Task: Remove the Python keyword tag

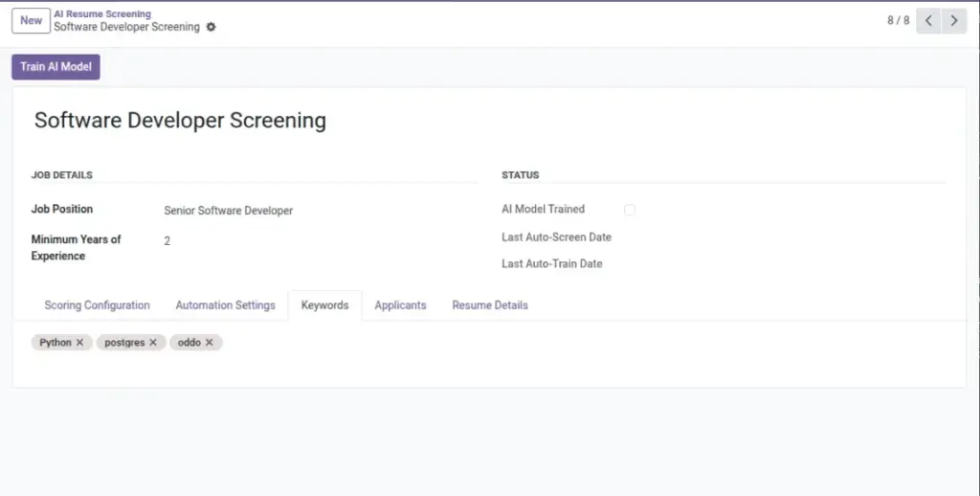Action: [x=79, y=342]
